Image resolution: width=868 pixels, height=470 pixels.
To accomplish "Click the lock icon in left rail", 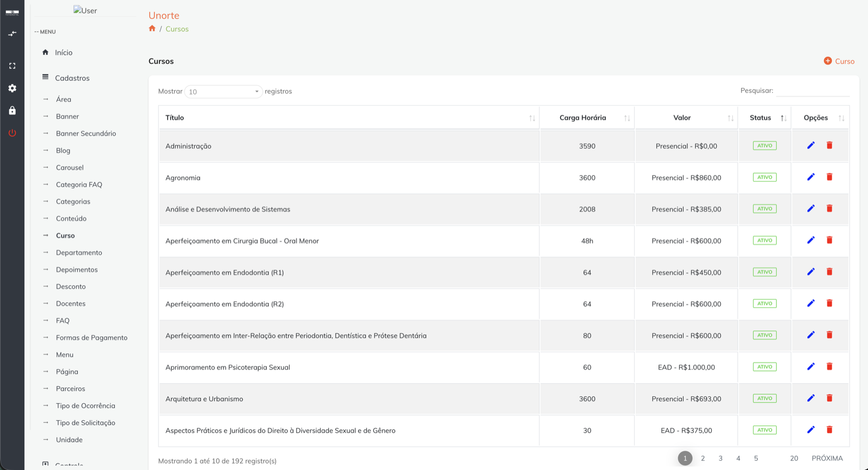I will 12,111.
